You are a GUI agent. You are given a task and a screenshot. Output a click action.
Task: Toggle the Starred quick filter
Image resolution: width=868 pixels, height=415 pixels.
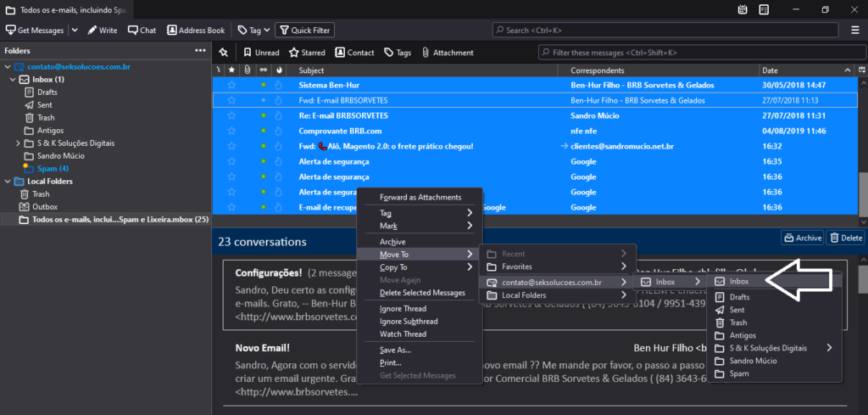(306, 53)
